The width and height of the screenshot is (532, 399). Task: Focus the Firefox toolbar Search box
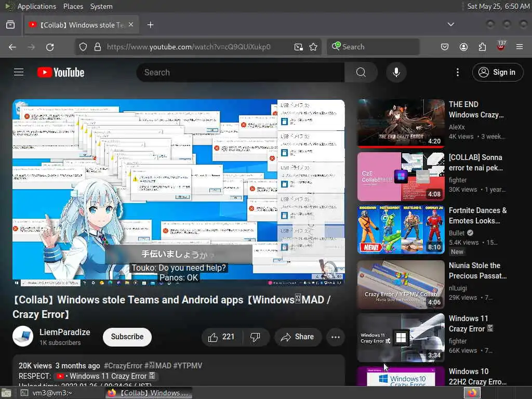pos(373,47)
